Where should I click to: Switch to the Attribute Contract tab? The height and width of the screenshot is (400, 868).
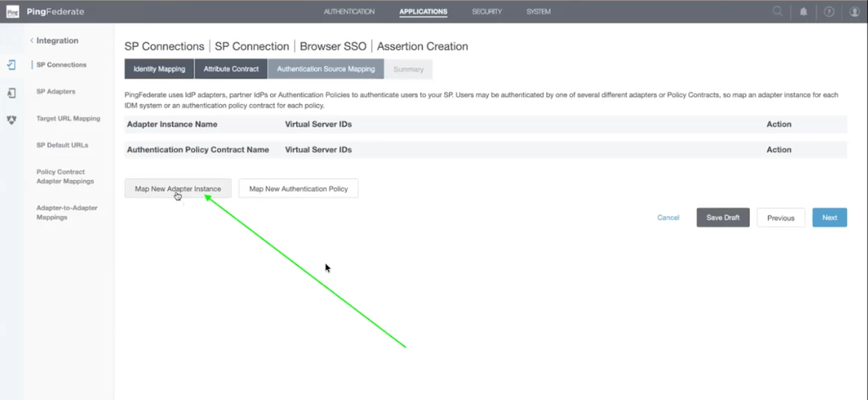[230, 69]
